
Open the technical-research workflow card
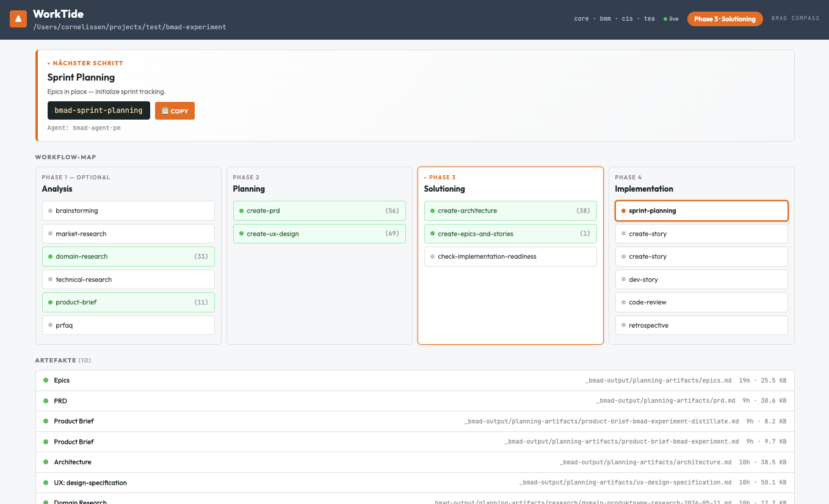point(128,279)
